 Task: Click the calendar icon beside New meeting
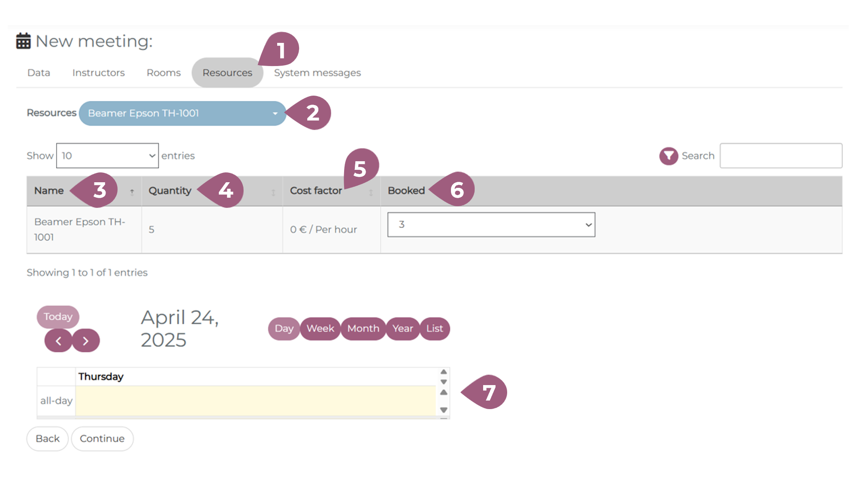pos(23,41)
